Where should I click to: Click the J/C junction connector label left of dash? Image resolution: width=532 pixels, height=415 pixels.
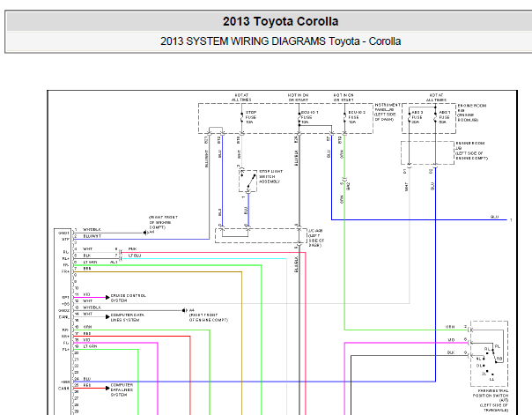click(x=315, y=238)
